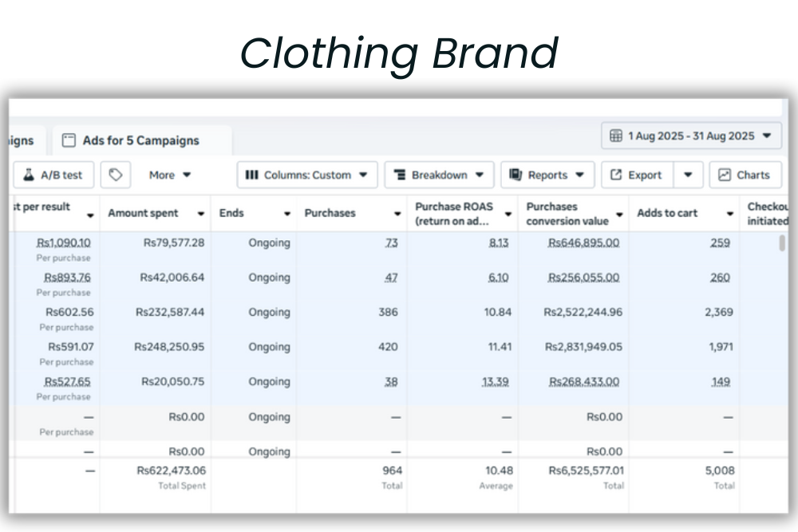Click the vertical table scrollbar
This screenshot has width=798, height=532.
click(781, 243)
